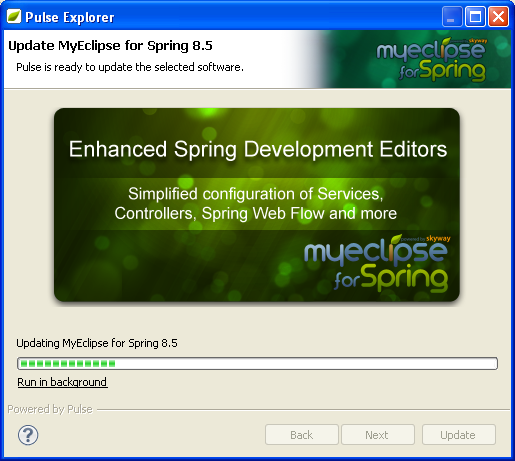This screenshot has height=461, width=515.
Task: Maximize the Pulse Explorer window
Action: click(475, 16)
